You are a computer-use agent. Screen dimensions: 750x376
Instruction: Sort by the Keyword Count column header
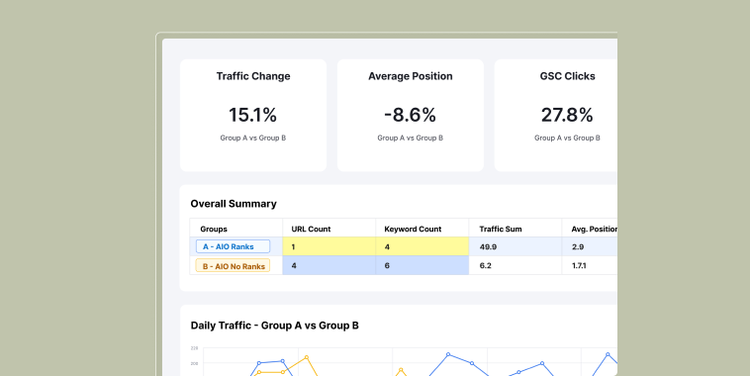tap(413, 229)
